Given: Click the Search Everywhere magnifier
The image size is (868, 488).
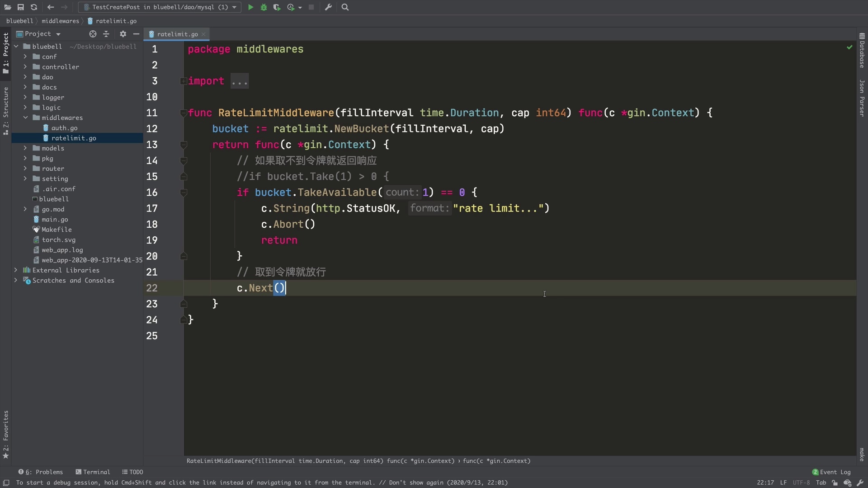Looking at the screenshot, I should [x=345, y=7].
